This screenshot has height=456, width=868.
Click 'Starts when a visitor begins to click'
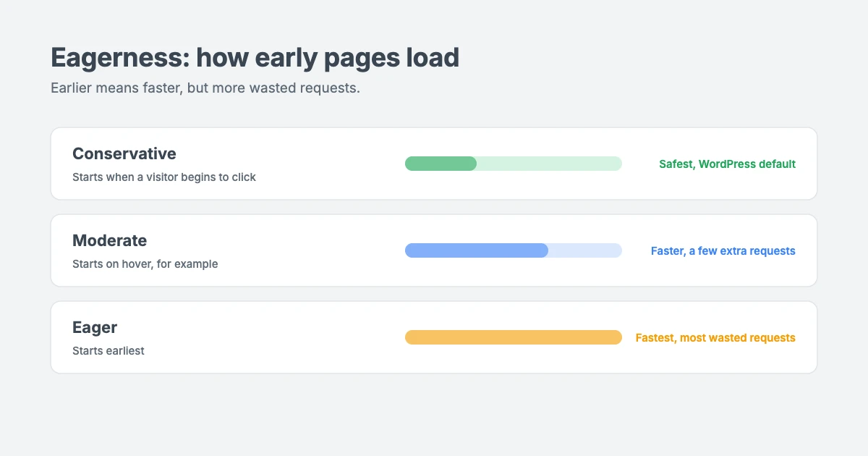tap(164, 177)
